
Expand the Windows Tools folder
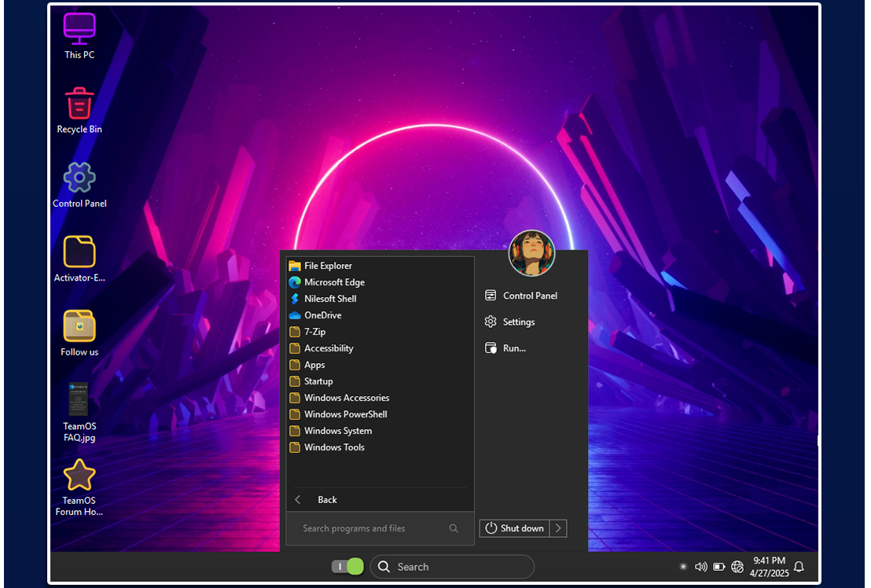[334, 447]
